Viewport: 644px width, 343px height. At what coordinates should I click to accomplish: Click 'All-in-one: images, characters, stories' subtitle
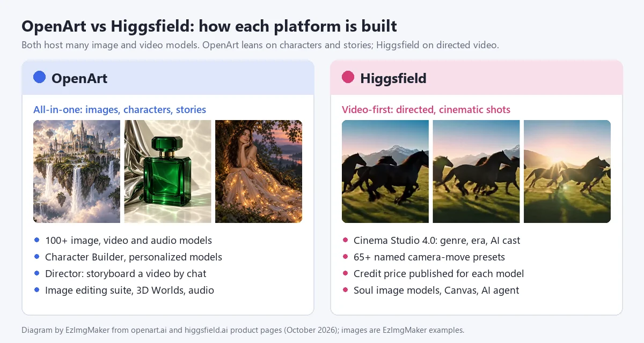pos(120,110)
